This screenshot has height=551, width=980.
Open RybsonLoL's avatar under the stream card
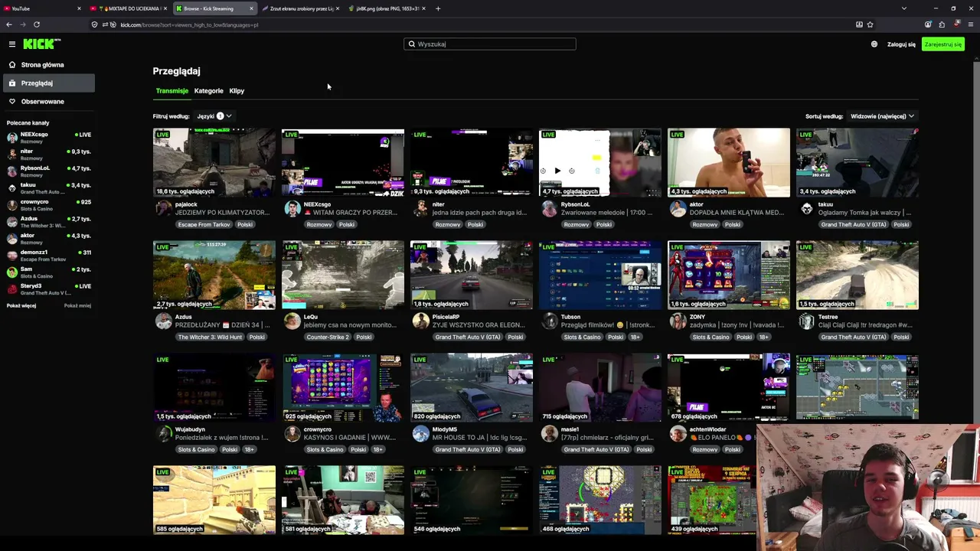(x=550, y=209)
